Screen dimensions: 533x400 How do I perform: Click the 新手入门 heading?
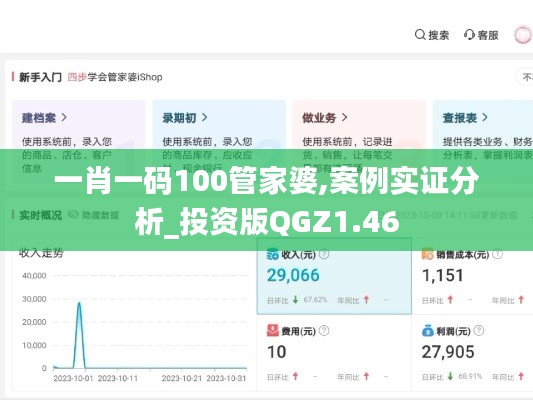[x=40, y=77]
